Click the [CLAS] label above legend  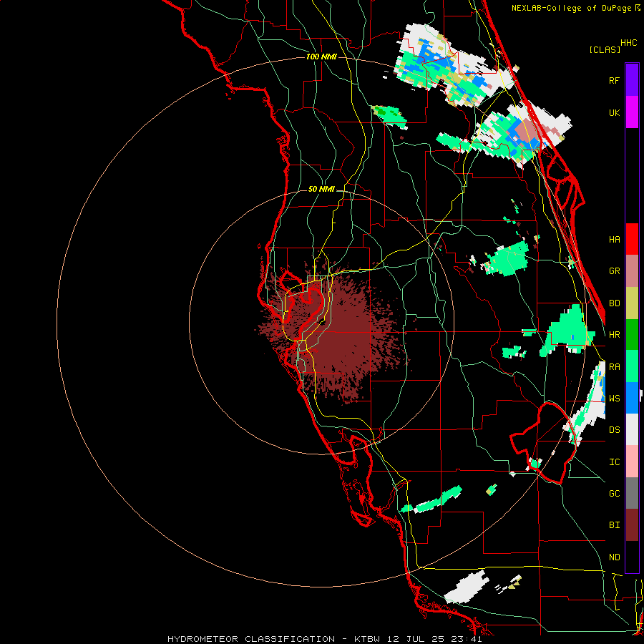pyautogui.click(x=605, y=50)
